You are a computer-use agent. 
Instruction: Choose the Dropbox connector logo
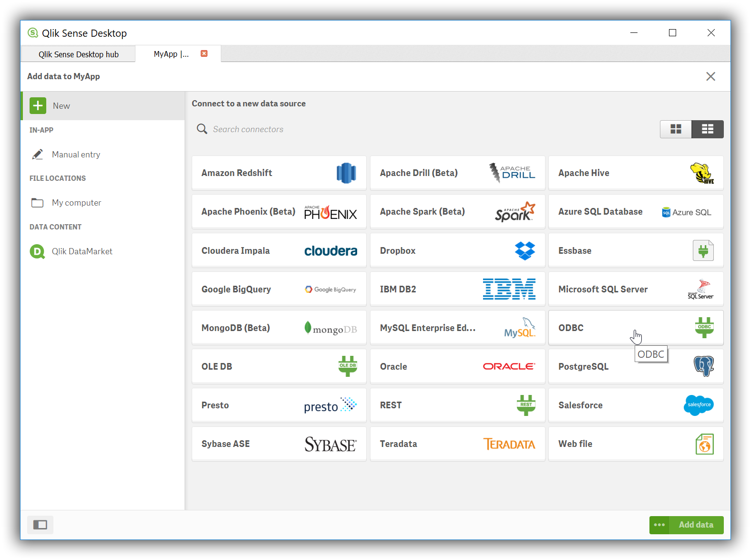point(525,251)
